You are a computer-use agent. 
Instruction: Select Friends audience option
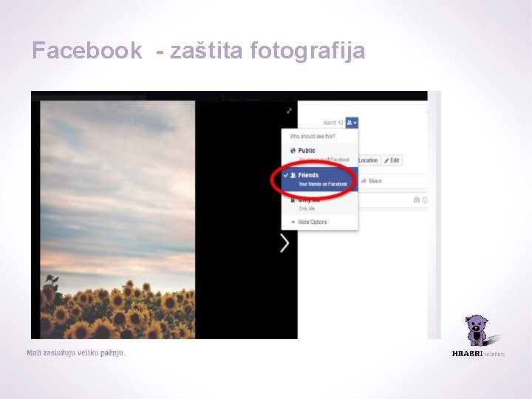click(320, 179)
